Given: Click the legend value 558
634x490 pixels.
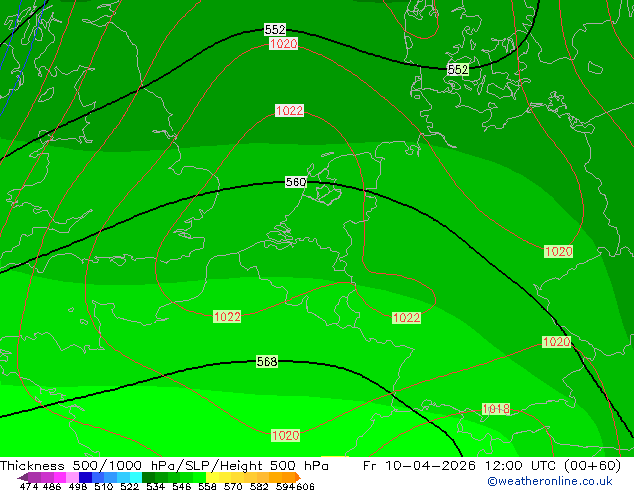Looking at the screenshot, I should click(x=207, y=486).
